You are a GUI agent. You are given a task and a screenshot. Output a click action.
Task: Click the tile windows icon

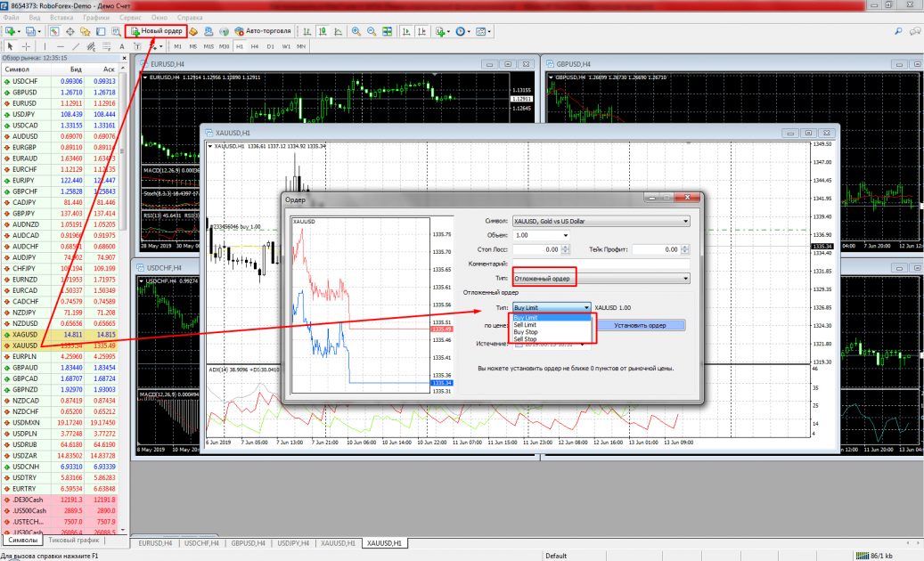(387, 31)
